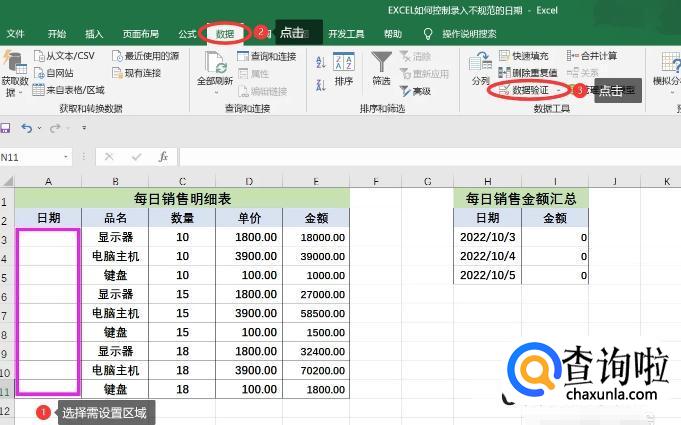Switch to the Formulas (公式) tab
681x425 pixels.
tap(187, 34)
